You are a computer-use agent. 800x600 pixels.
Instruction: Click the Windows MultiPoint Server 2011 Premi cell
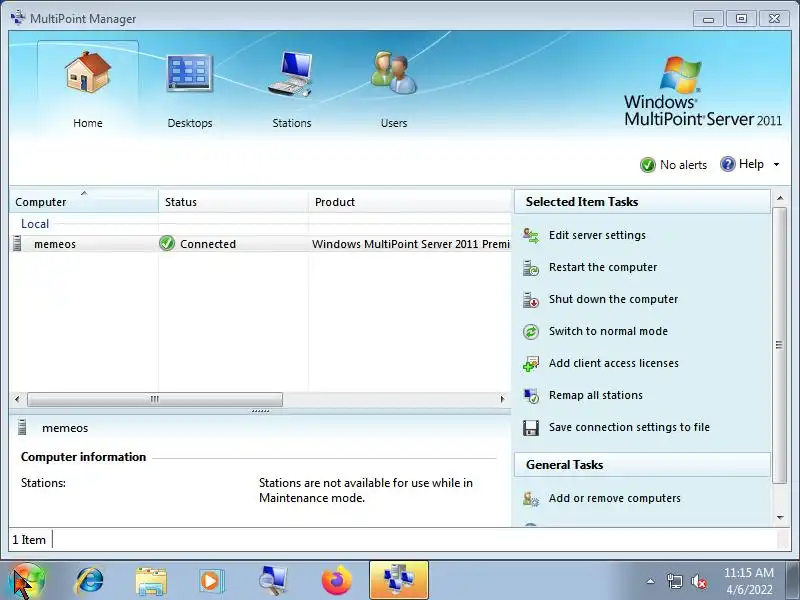point(411,244)
